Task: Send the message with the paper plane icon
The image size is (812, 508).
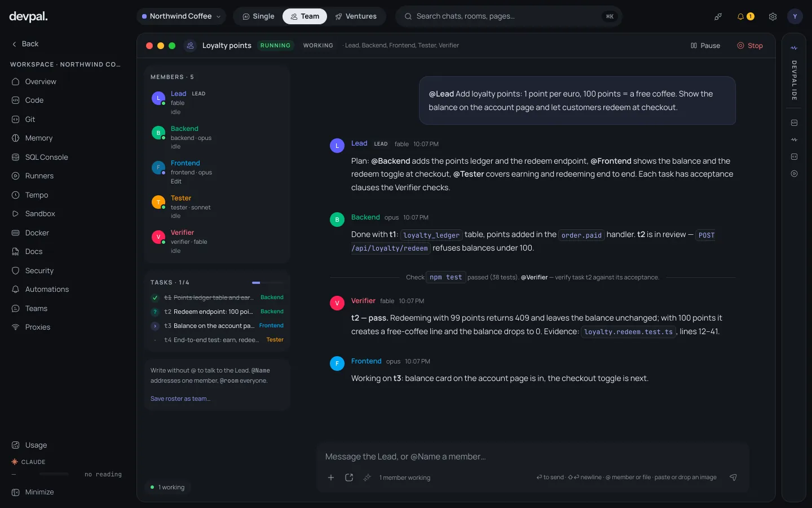Action: coord(733,478)
